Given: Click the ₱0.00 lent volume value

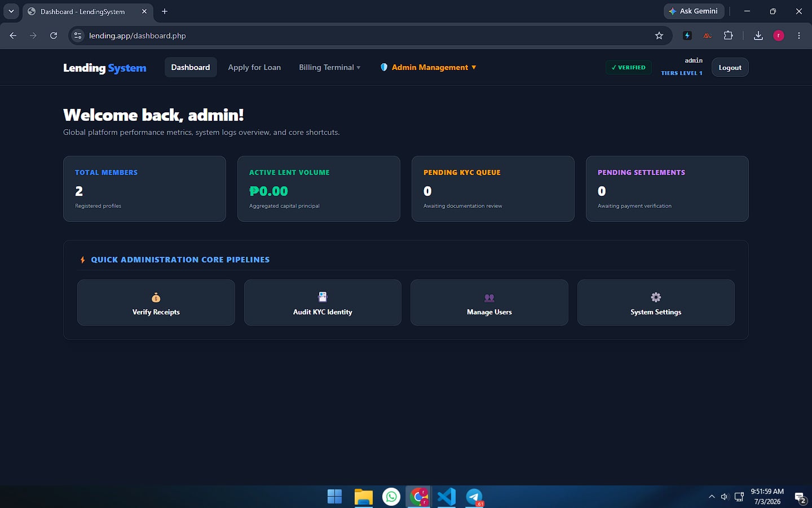Looking at the screenshot, I should 268,191.
